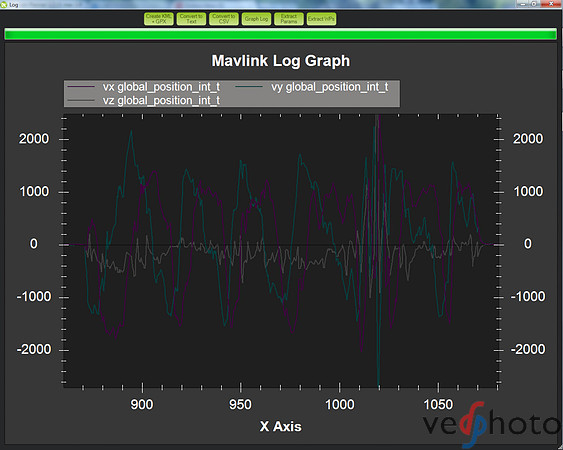Select the vz global_position_int_t legend entry
This screenshot has height=450, width=563.
[x=144, y=100]
